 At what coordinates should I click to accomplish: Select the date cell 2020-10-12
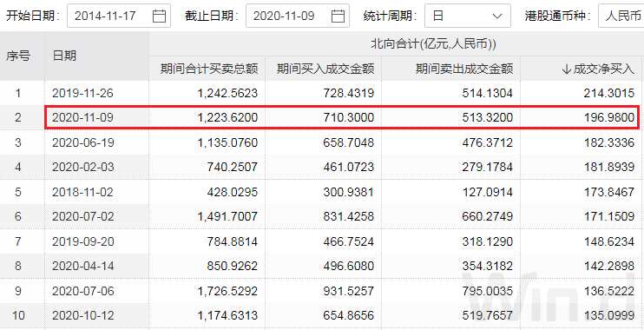[82, 315]
